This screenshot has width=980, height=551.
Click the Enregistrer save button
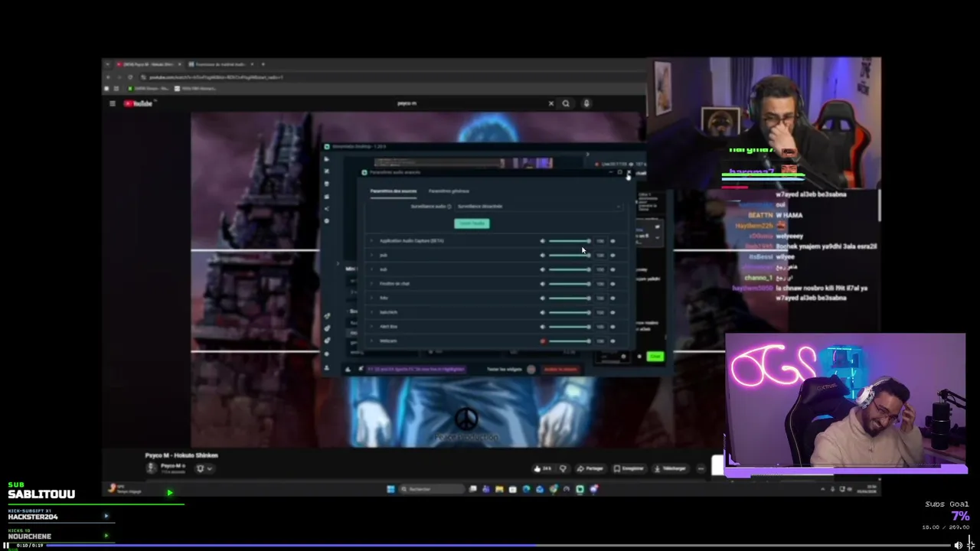click(x=629, y=468)
